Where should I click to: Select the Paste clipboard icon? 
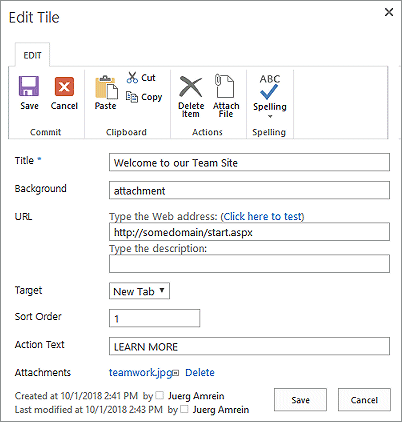tap(106, 87)
